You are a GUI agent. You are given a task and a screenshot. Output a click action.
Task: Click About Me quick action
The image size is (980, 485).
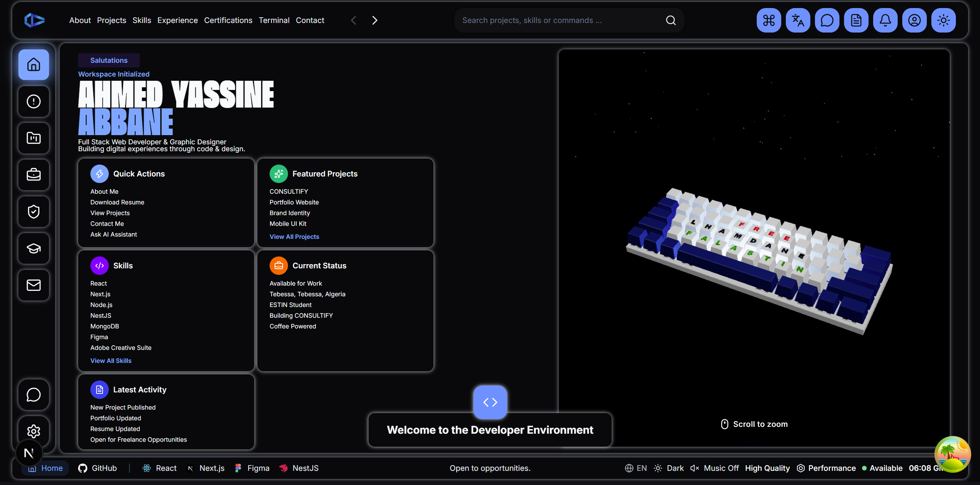pyautogui.click(x=104, y=192)
